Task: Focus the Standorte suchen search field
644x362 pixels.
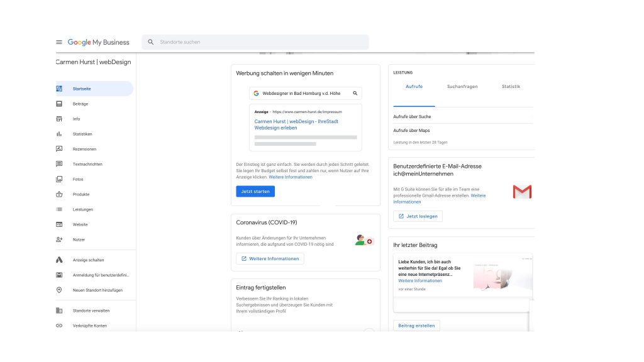Action: (x=255, y=42)
